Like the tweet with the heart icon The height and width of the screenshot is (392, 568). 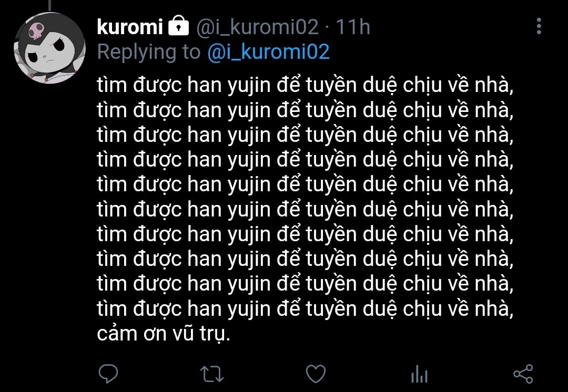tap(316, 374)
